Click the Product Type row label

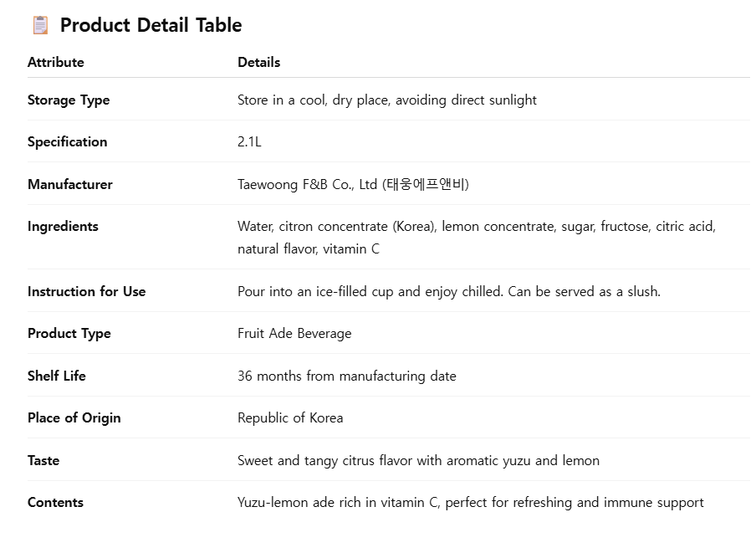(x=69, y=333)
